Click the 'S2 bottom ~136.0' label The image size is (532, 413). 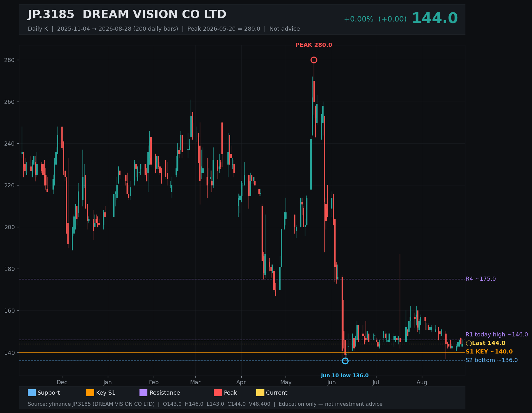(492, 360)
